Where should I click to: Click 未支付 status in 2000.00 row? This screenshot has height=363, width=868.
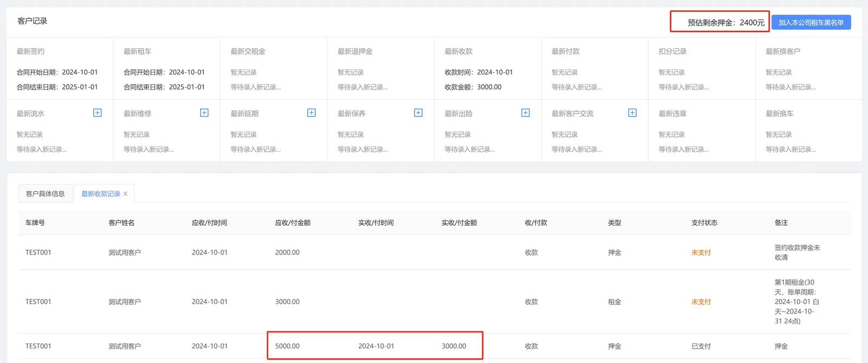click(701, 252)
